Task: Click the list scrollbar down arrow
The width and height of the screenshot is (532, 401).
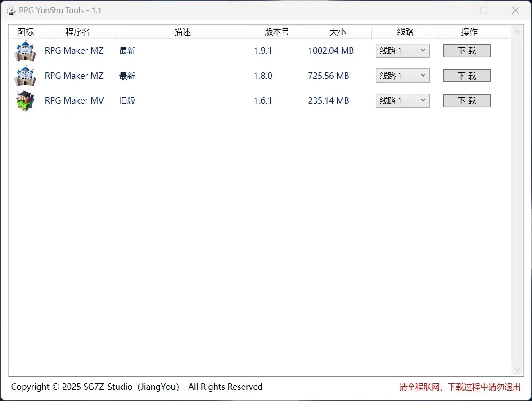Action: click(518, 370)
